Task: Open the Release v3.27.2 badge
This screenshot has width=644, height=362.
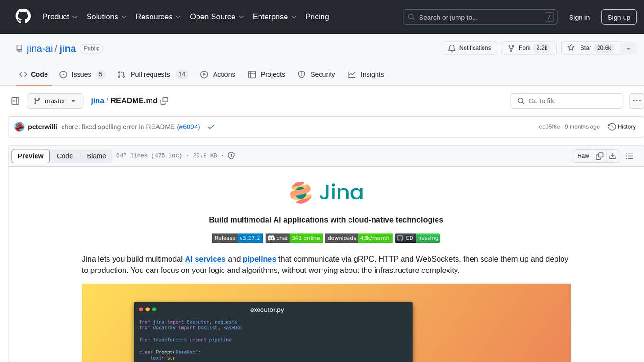Action: (x=237, y=238)
